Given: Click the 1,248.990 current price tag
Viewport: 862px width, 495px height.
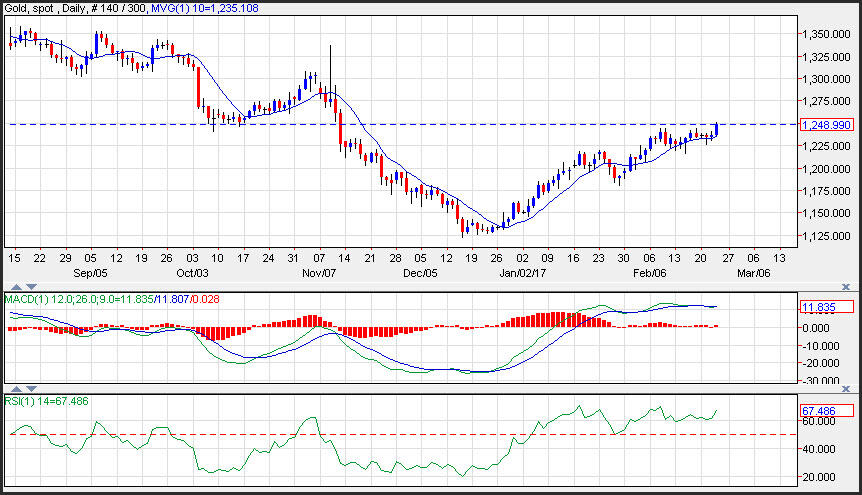Looking at the screenshot, I should pos(825,124).
